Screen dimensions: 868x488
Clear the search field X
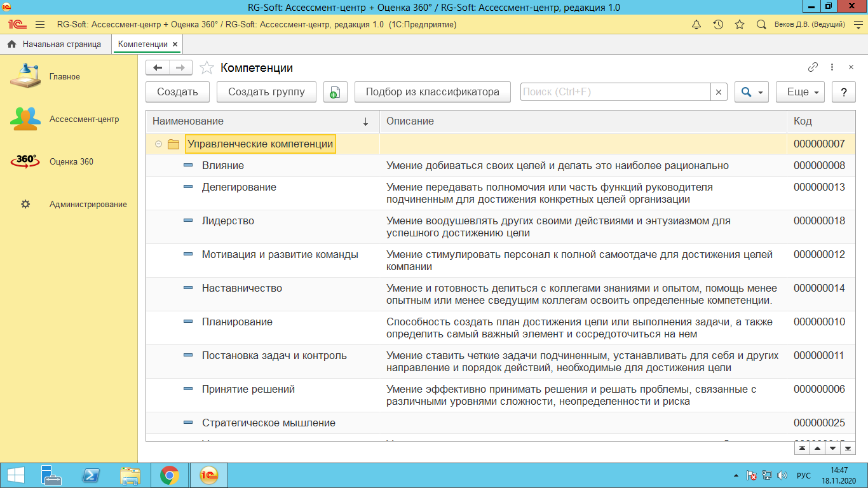click(719, 92)
